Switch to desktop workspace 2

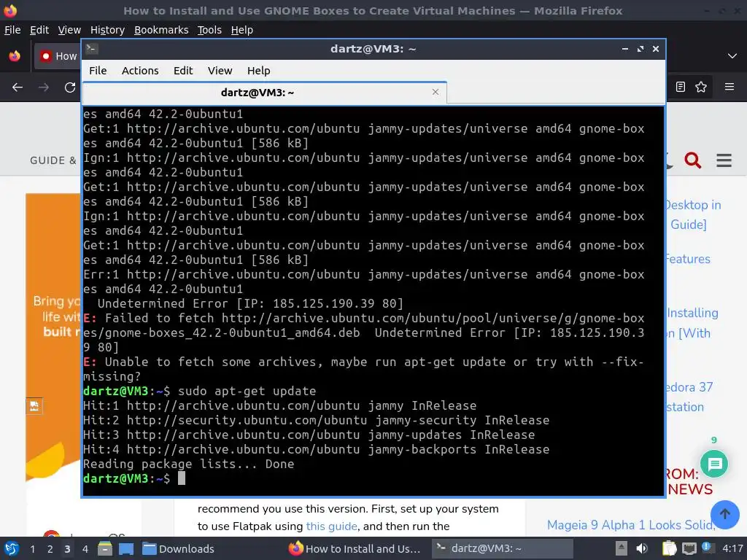pyautogui.click(x=50, y=549)
